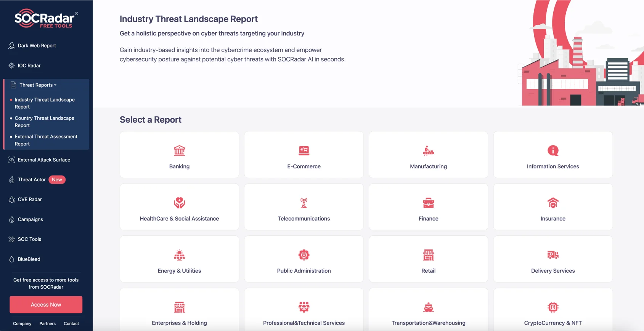
Task: Click the Professional&Technical Services people icon
Action: pos(304,307)
